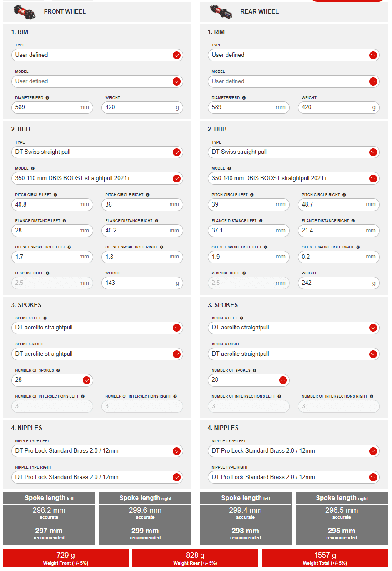392x571 pixels.
Task: Click the Weight Total result box
Action: tap(325, 558)
